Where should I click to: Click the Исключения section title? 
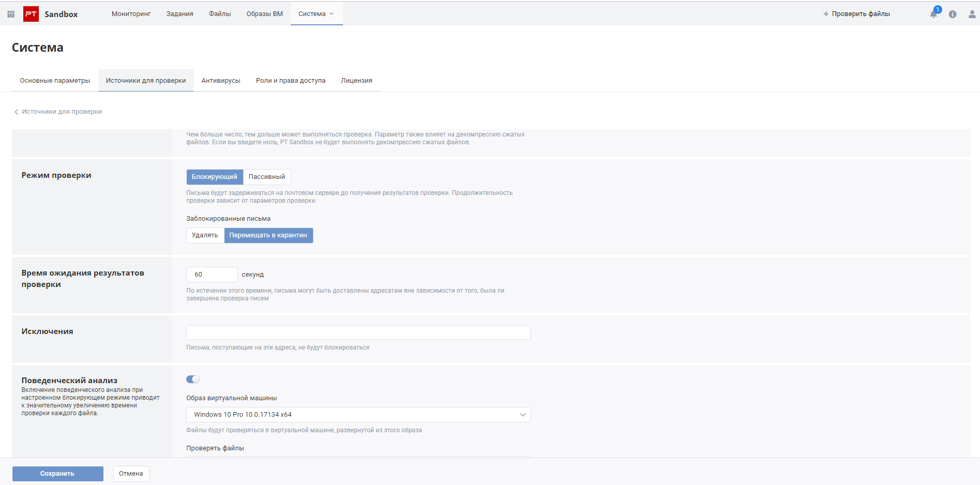point(47,331)
